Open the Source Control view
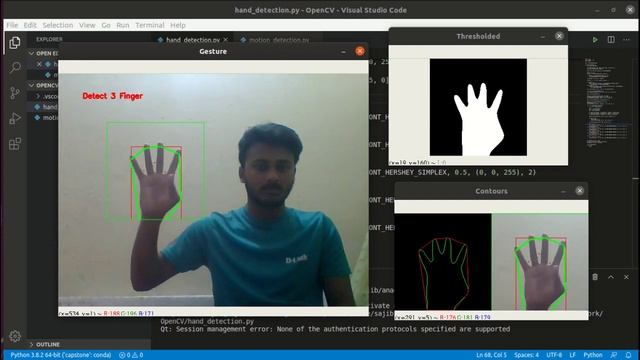This screenshot has height=360, width=640. (x=15, y=93)
